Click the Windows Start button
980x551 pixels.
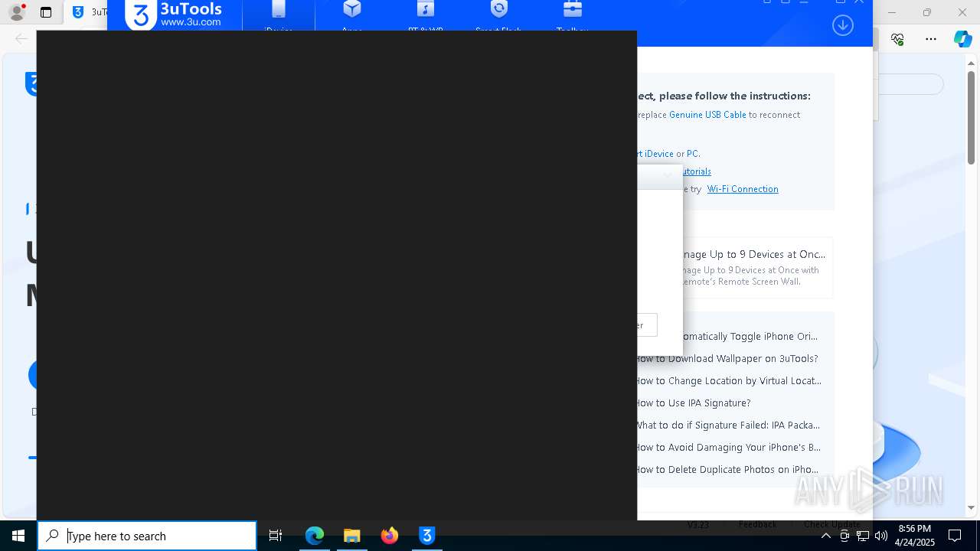(x=18, y=536)
